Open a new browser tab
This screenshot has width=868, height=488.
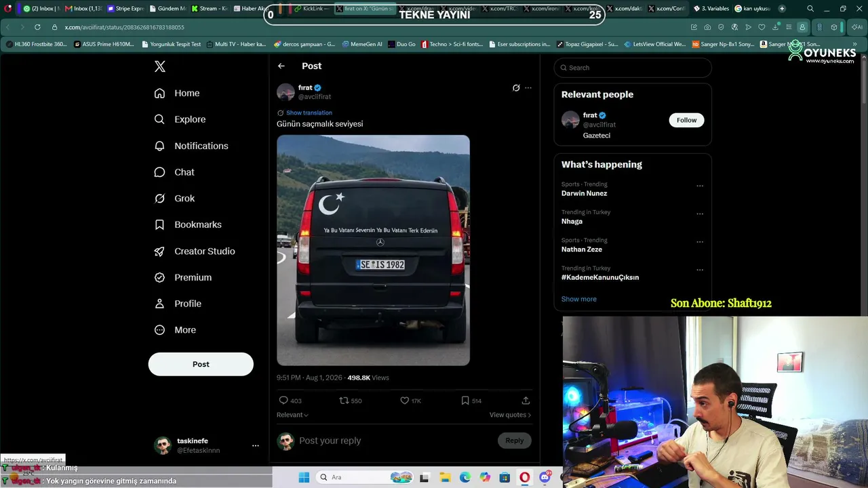pos(782,9)
